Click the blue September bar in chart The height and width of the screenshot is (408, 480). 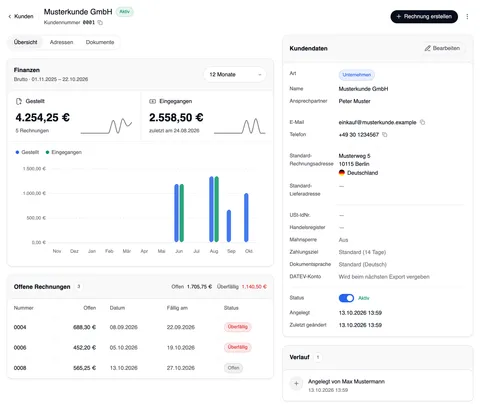point(229,226)
